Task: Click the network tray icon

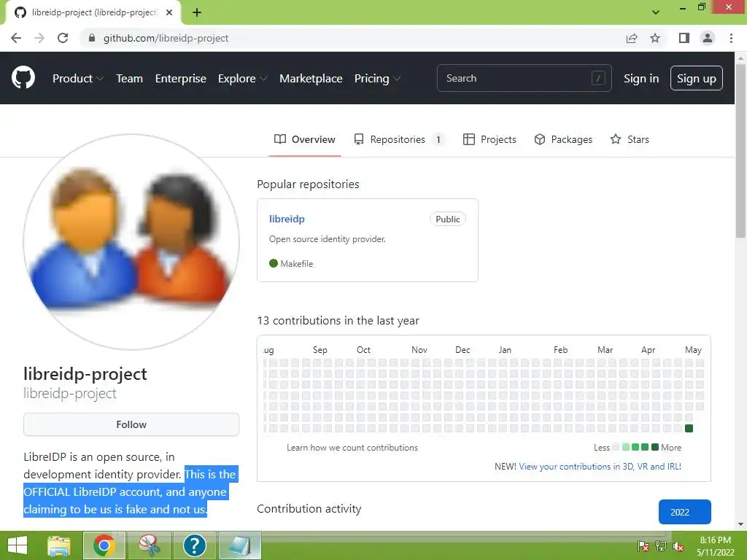Action: (660, 546)
